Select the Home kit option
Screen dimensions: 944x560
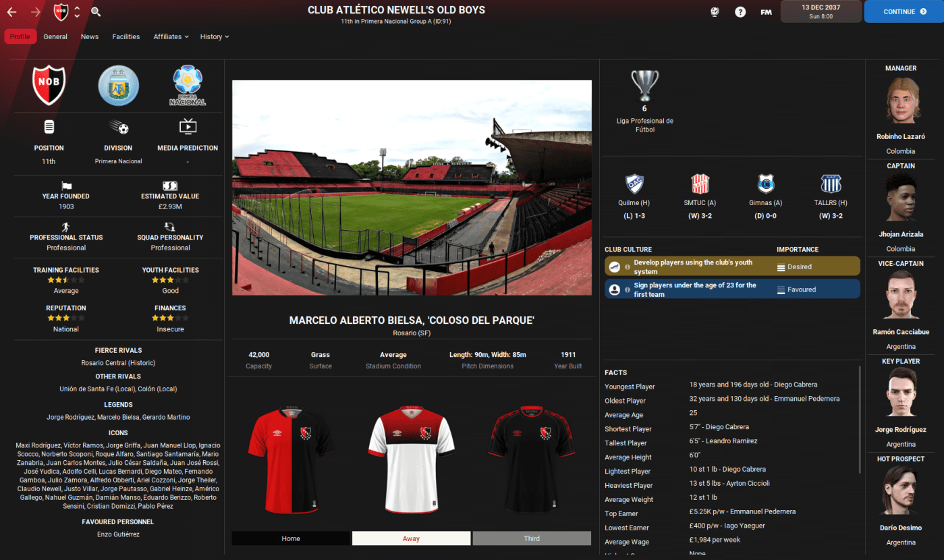[x=291, y=538]
